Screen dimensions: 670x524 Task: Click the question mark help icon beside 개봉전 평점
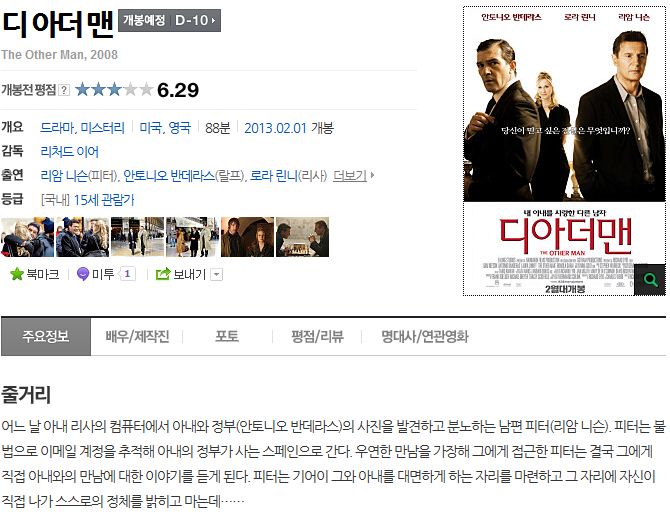pyautogui.click(x=64, y=90)
